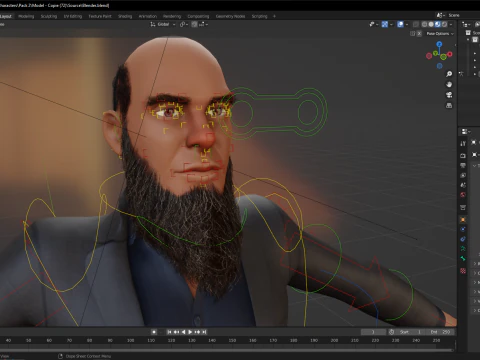This screenshot has width=480, height=360.
Task: Click the negative Z axis on gizmo
Action: click(440, 66)
